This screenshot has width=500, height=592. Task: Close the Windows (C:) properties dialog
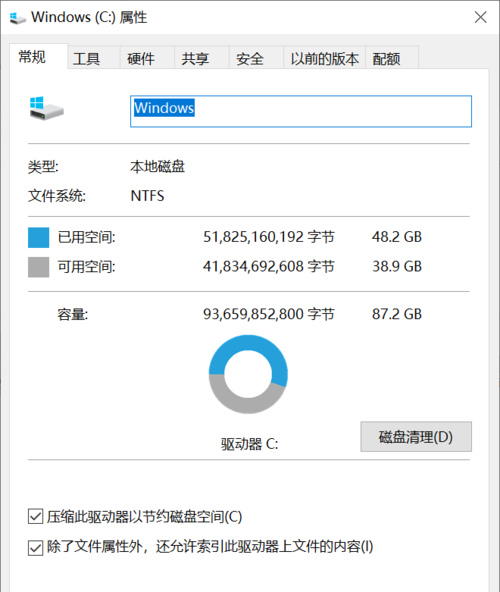point(481,17)
